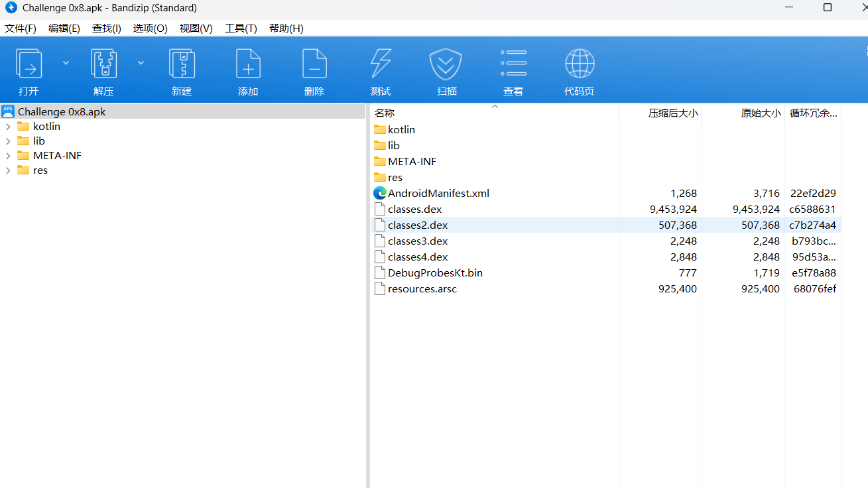Expand the META-INF tree node
This screenshot has height=488, width=868.
pyautogui.click(x=8, y=156)
